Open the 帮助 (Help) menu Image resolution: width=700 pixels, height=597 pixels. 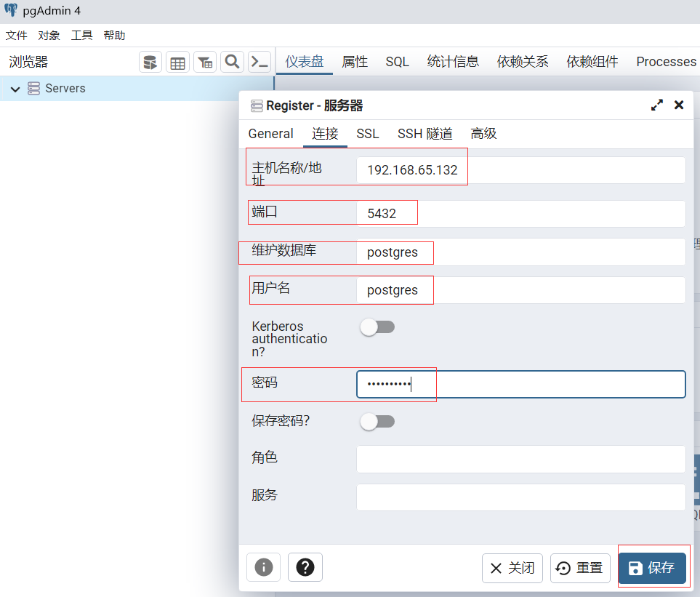(x=114, y=36)
